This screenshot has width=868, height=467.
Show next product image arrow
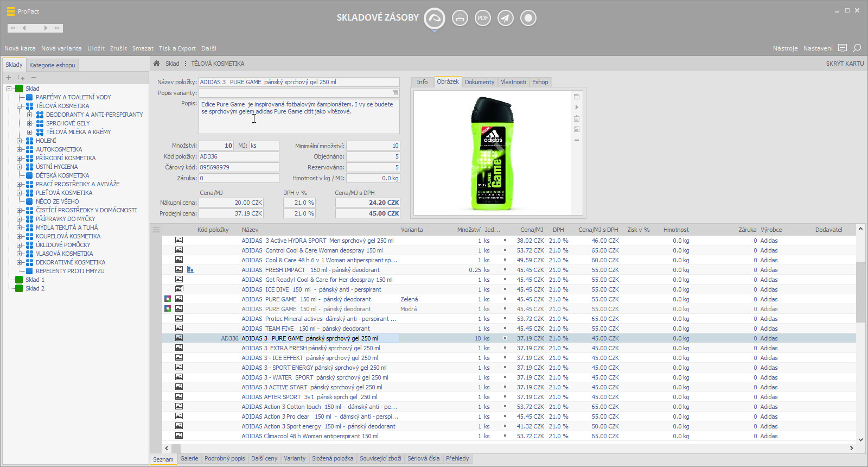[577, 108]
